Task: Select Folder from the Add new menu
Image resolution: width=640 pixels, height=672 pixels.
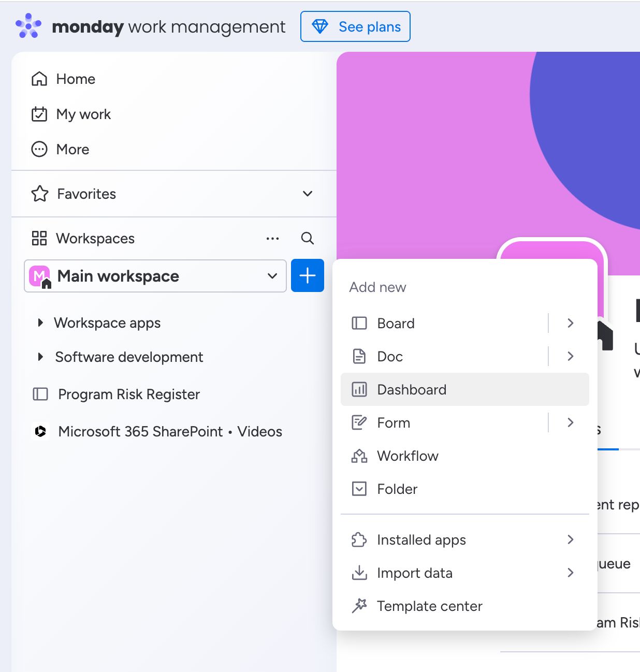Action: tap(397, 489)
